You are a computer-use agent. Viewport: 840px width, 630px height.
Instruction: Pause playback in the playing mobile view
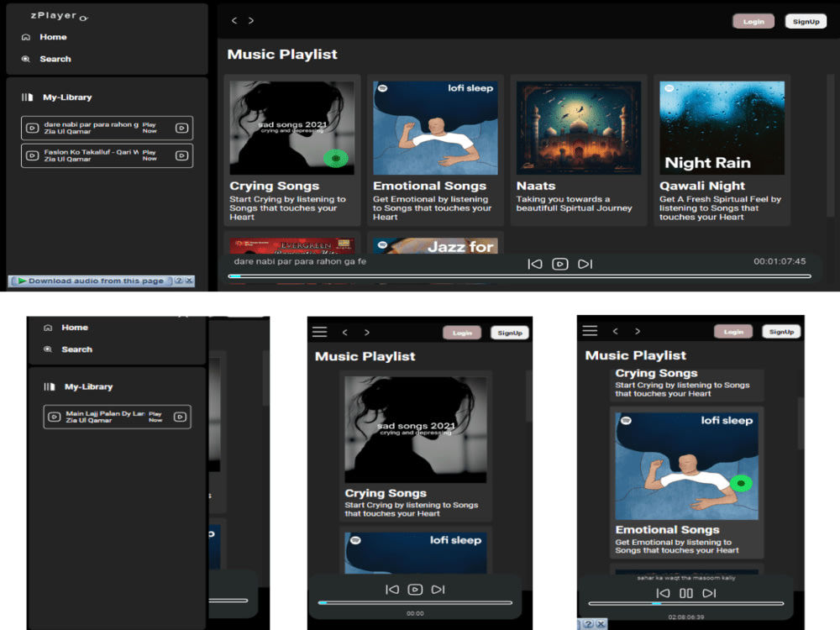[686, 593]
